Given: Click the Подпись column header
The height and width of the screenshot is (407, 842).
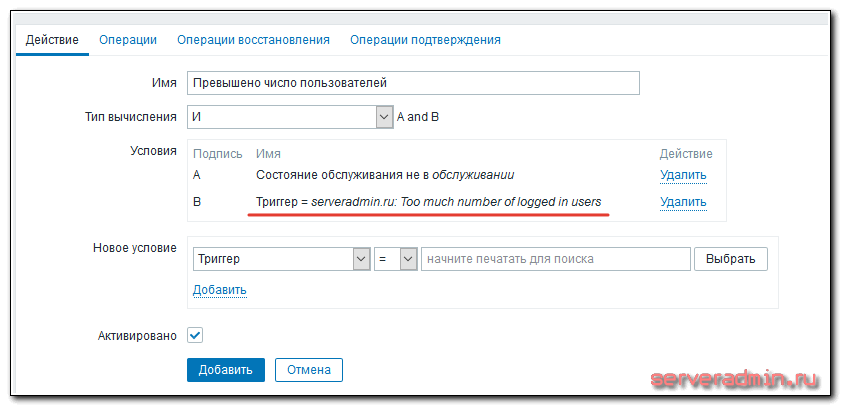Looking at the screenshot, I should [217, 154].
